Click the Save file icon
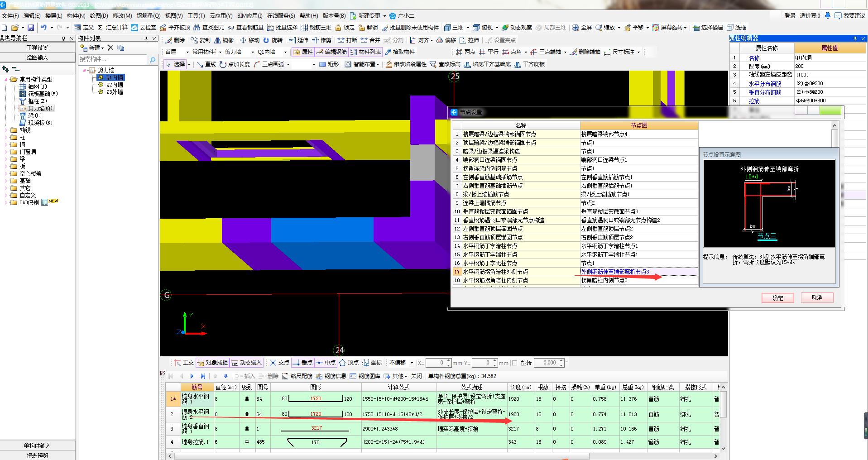The image size is (868, 460). point(31,28)
